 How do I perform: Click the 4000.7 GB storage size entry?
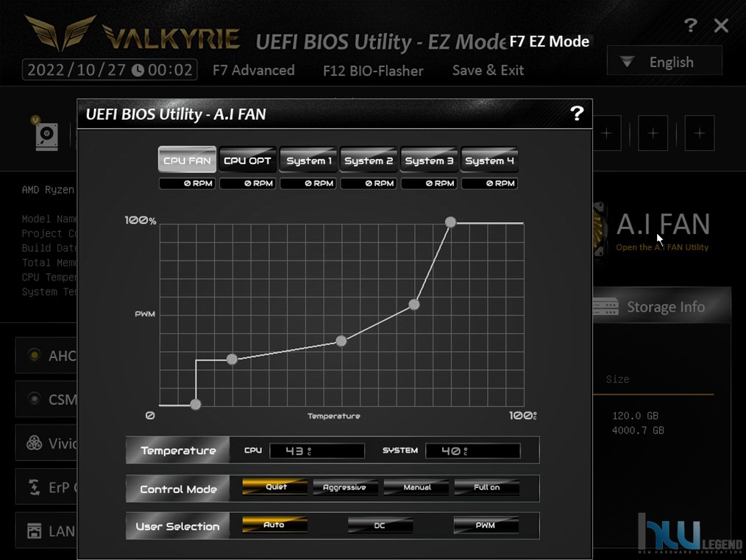tap(638, 430)
